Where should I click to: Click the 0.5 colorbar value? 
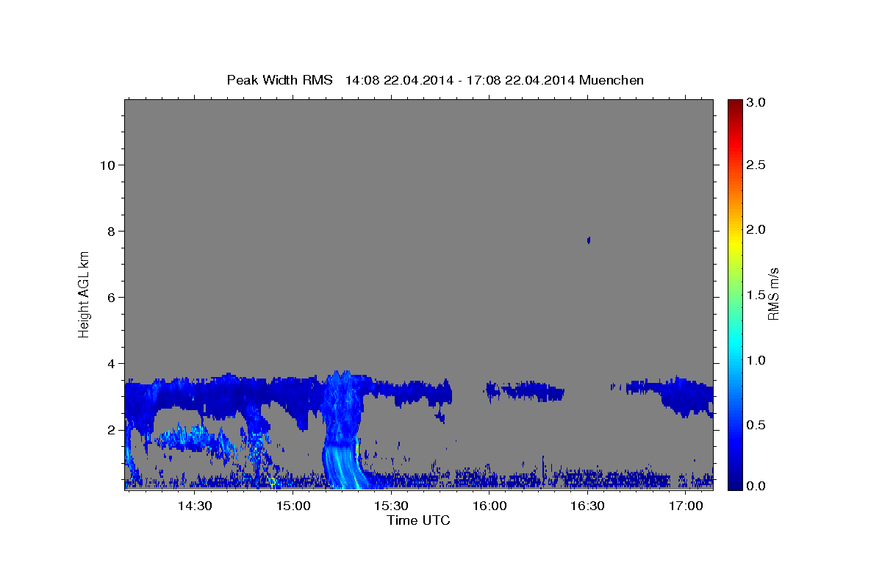[x=757, y=426]
